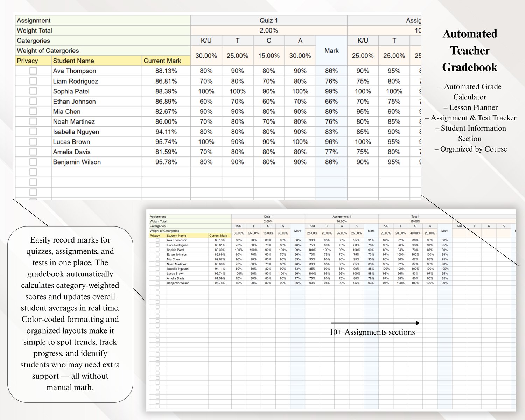Select name "Mia Chen" in the enlarged gradebook
This screenshot has width=525, height=420.
(67, 112)
